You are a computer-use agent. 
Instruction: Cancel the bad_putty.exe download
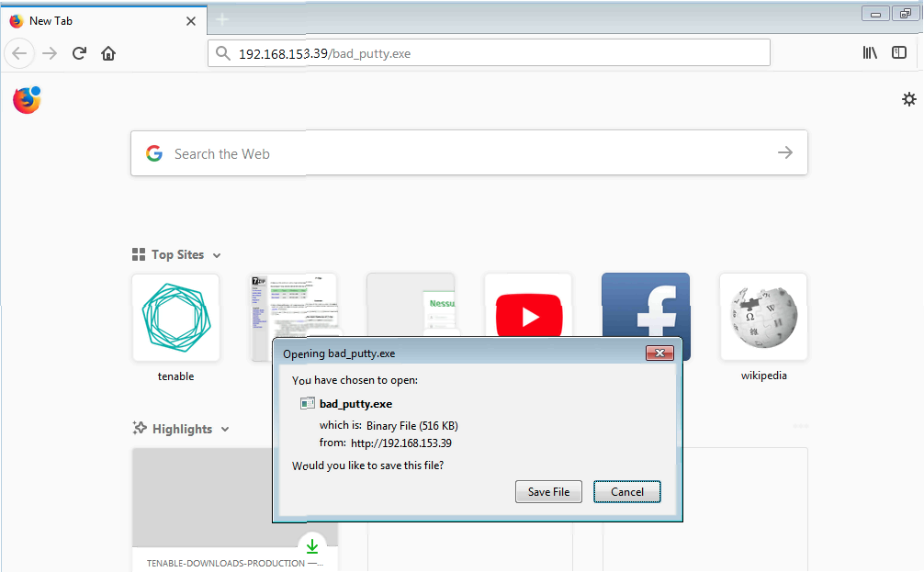pos(626,492)
